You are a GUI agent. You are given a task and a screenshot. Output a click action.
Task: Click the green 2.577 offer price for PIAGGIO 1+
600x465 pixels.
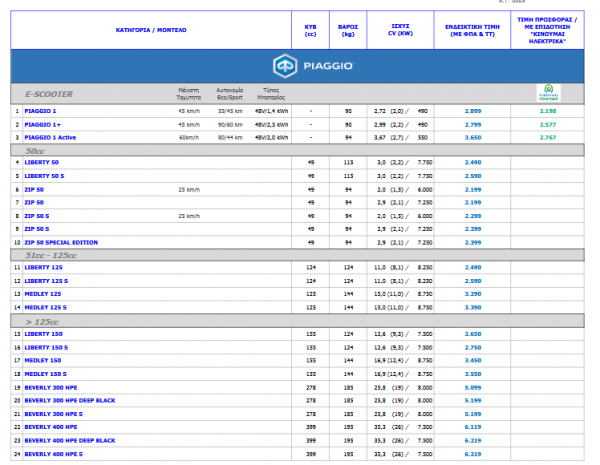[x=548, y=125]
